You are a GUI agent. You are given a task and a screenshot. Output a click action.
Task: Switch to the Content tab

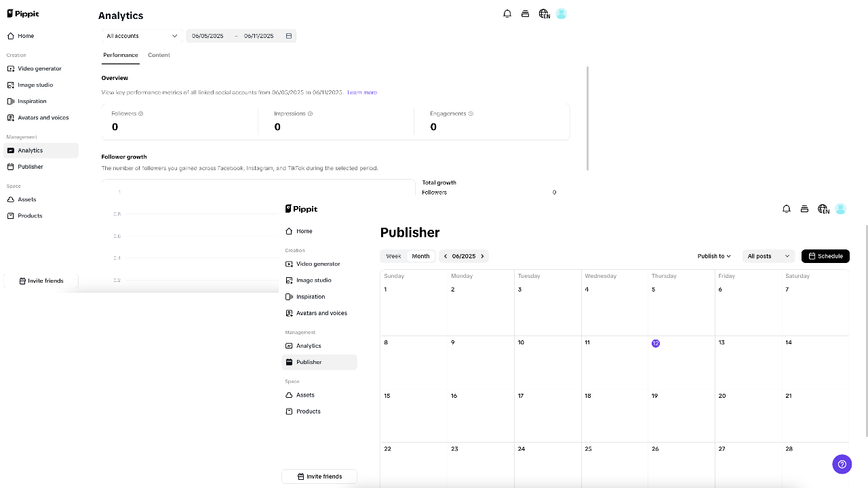point(159,55)
